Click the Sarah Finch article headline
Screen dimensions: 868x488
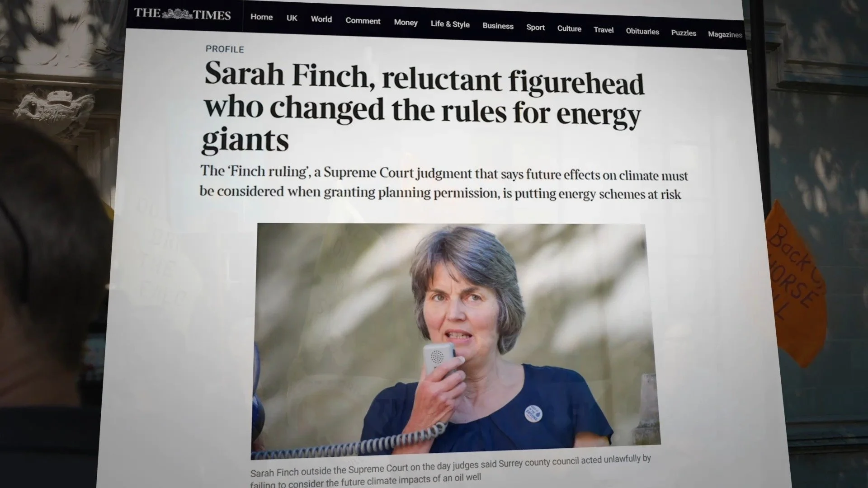pyautogui.click(x=423, y=106)
